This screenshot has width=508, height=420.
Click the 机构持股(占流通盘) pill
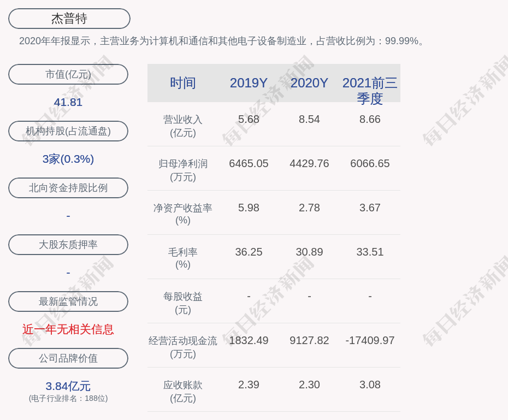point(68,131)
